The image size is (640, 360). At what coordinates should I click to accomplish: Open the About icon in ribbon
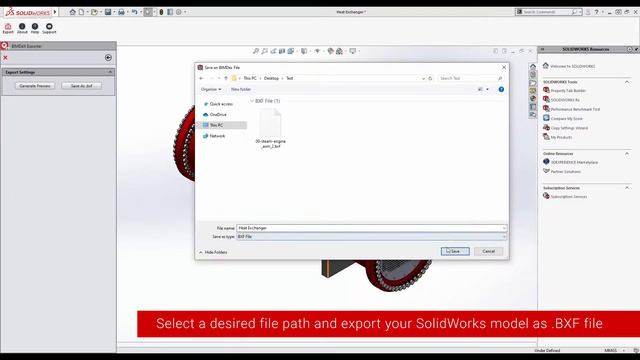point(22,28)
